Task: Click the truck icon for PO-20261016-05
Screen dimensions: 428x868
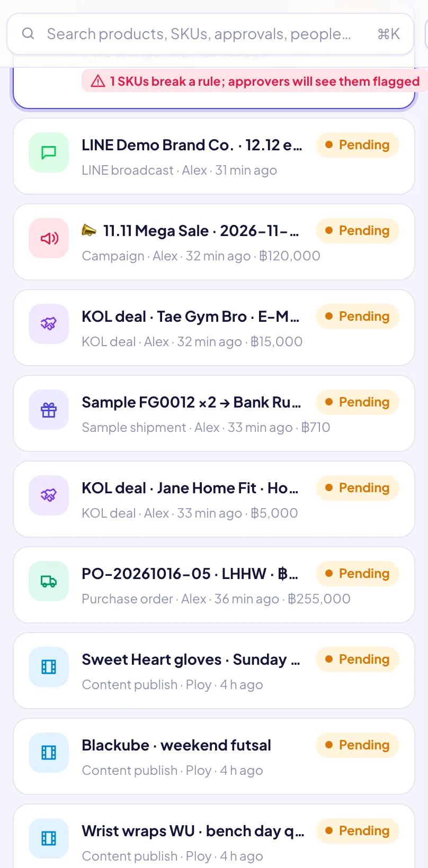Action: point(49,582)
